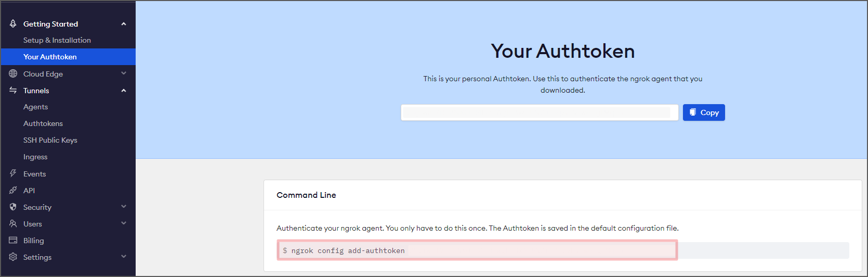Click the Users people icon
This screenshot has height=277, width=868.
13,223
